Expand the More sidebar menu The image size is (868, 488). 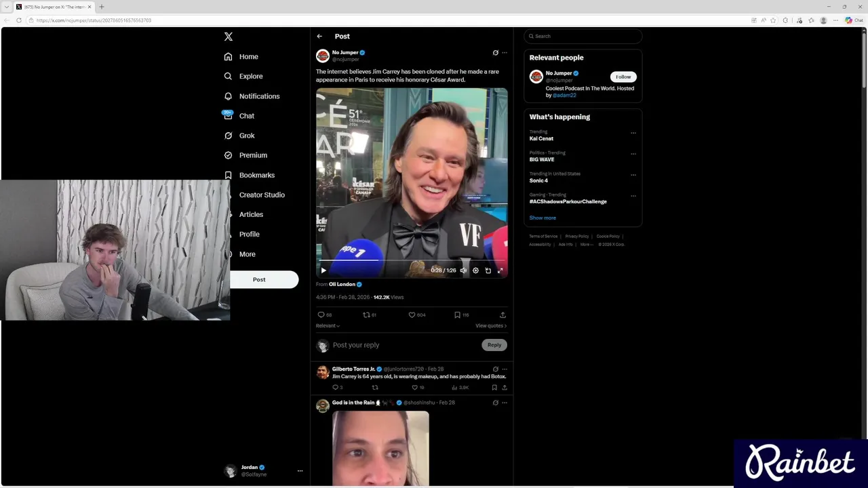[x=247, y=254]
